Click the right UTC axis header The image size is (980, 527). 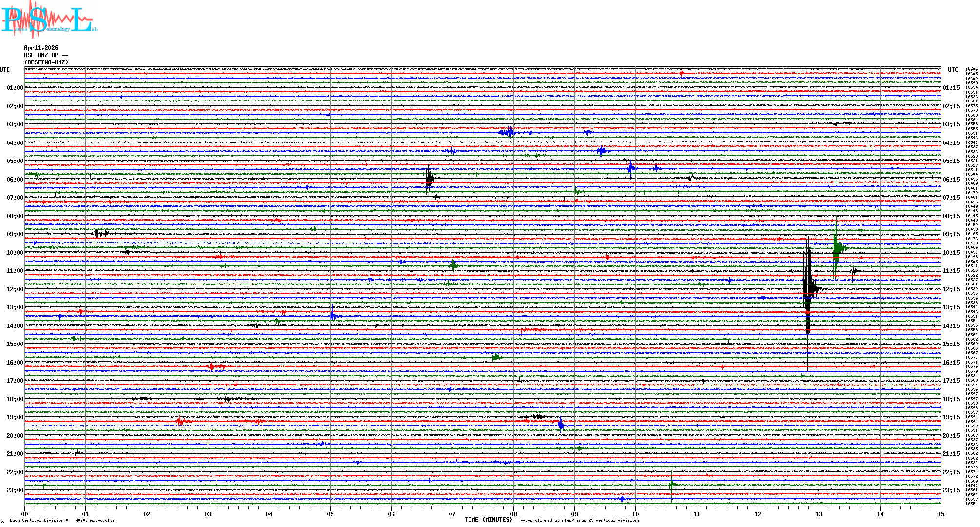tap(953, 70)
